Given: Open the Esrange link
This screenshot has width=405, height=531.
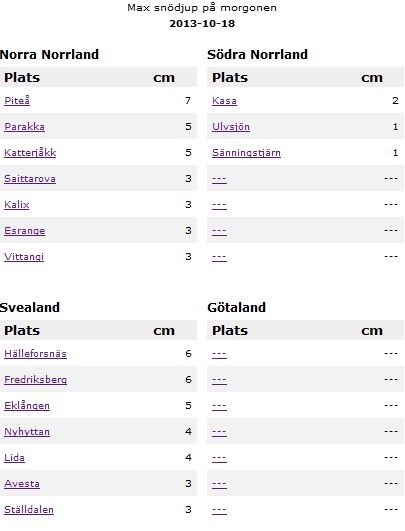Looking at the screenshot, I should click(x=24, y=231).
